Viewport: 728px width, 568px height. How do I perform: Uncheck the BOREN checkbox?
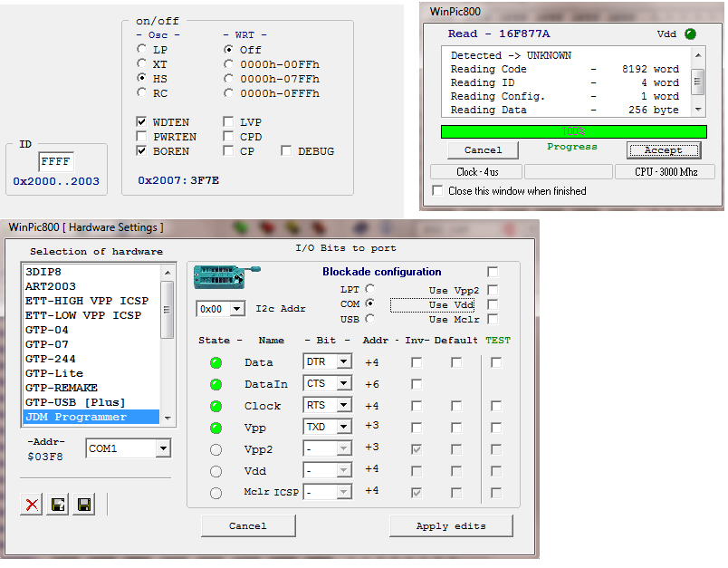pyautogui.click(x=141, y=150)
